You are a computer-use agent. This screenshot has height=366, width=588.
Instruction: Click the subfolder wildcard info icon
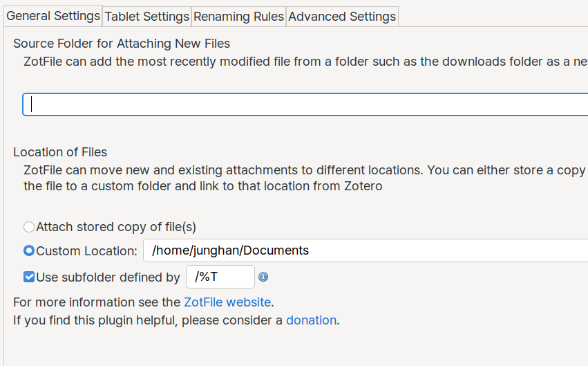click(x=263, y=277)
